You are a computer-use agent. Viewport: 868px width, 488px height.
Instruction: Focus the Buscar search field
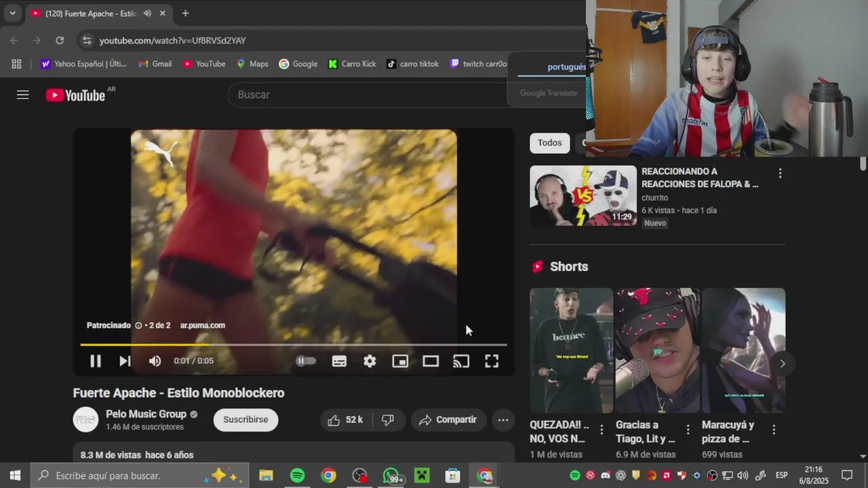(x=366, y=95)
